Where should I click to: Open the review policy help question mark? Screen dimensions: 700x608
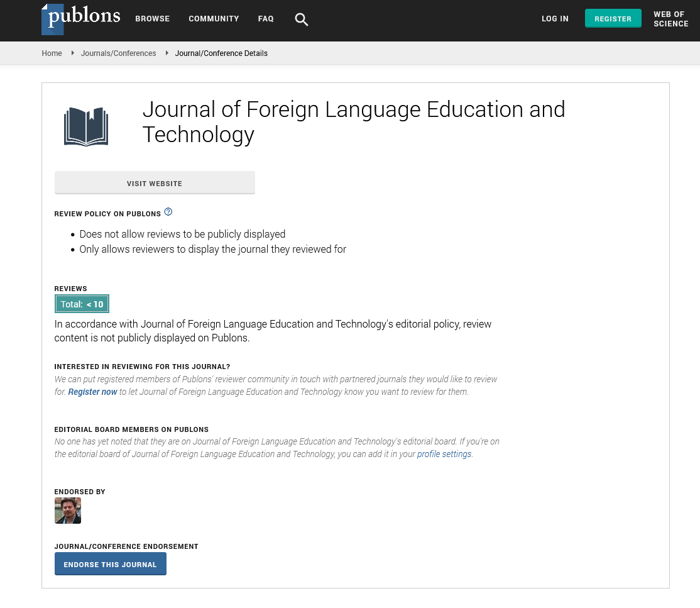pos(168,212)
